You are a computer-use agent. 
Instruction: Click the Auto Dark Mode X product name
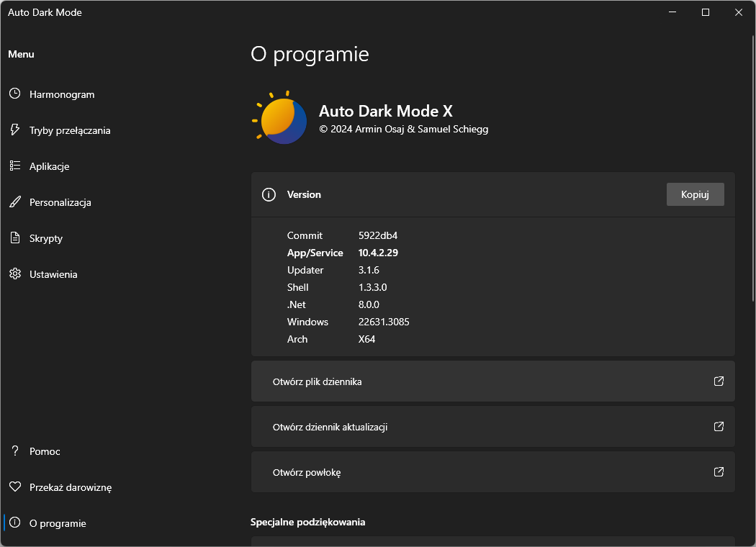pos(386,112)
